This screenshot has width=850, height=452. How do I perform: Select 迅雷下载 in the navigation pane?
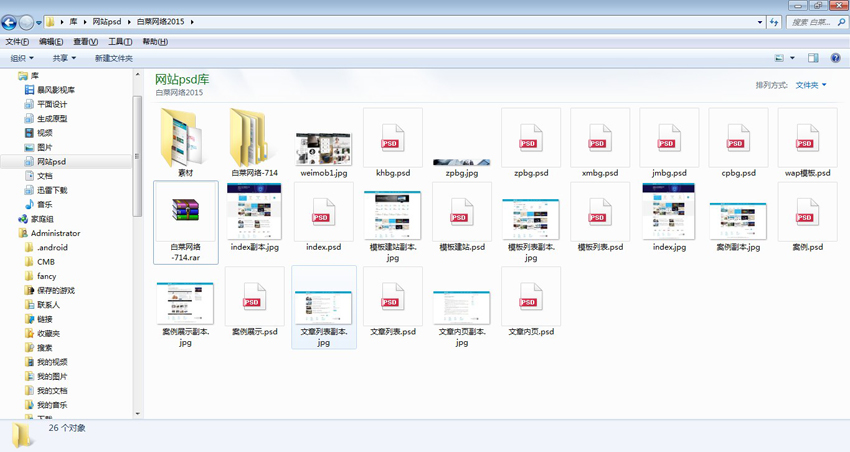pyautogui.click(x=52, y=190)
